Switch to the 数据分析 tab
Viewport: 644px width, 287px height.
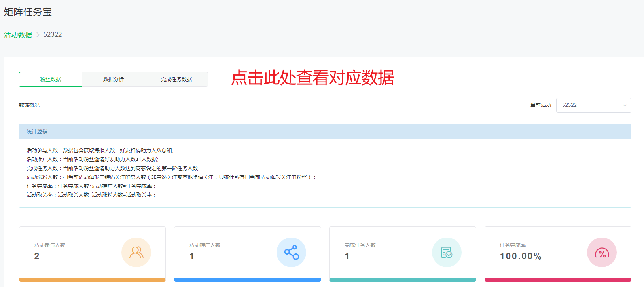[114, 79]
